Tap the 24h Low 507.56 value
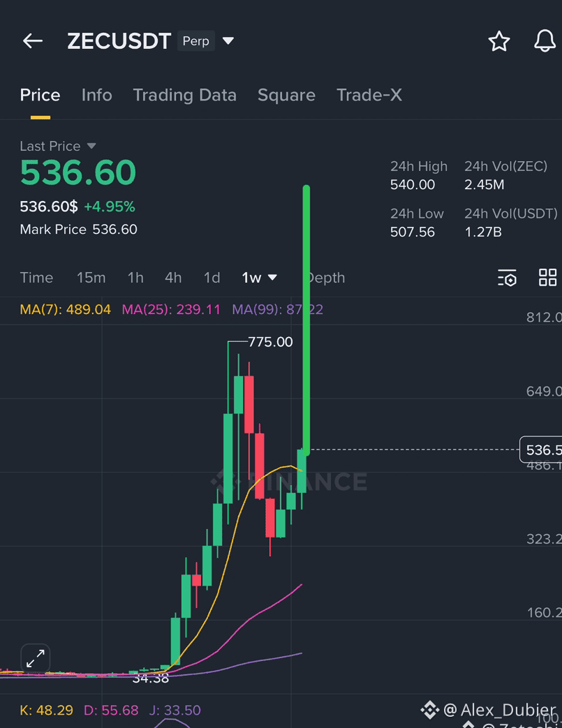 click(x=413, y=232)
